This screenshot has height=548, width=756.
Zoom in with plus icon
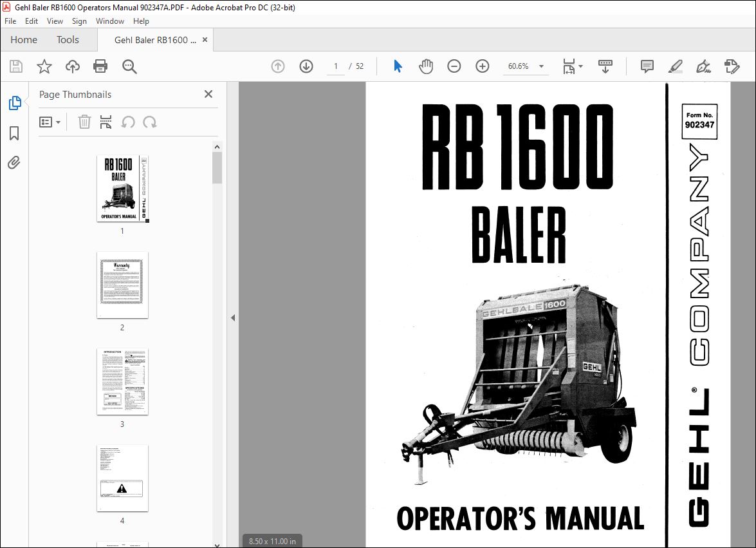click(482, 66)
